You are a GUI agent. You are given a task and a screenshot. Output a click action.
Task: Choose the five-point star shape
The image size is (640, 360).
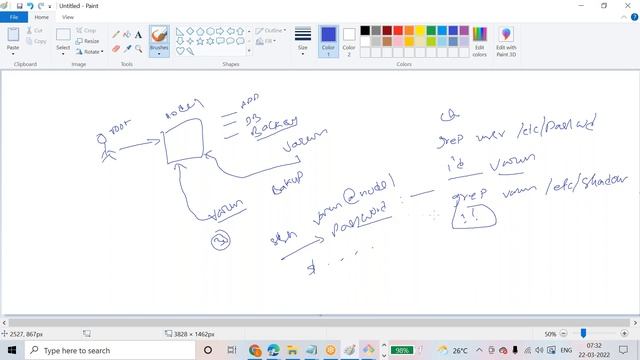pos(200,41)
